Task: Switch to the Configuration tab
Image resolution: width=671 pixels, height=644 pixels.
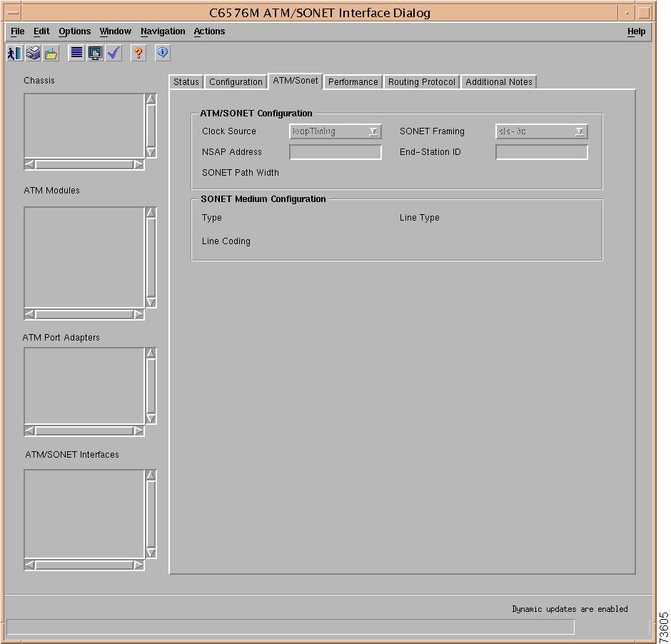Action: point(236,81)
